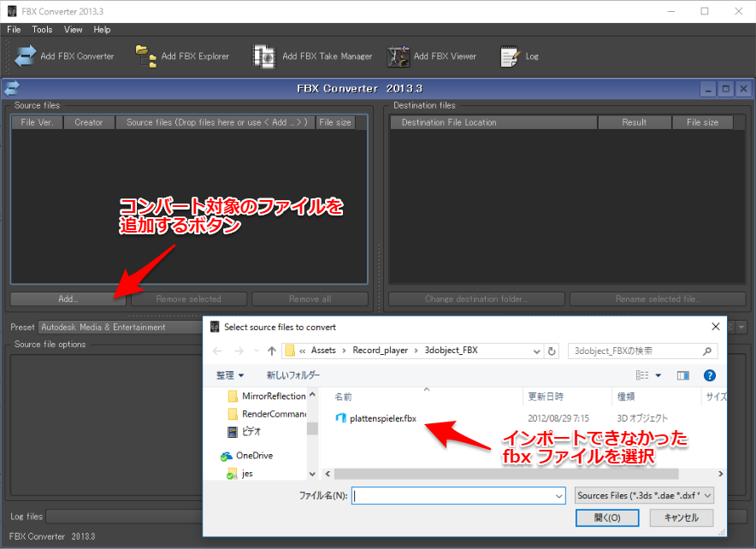
Task: Close the Select source files dialog
Action: 716,327
